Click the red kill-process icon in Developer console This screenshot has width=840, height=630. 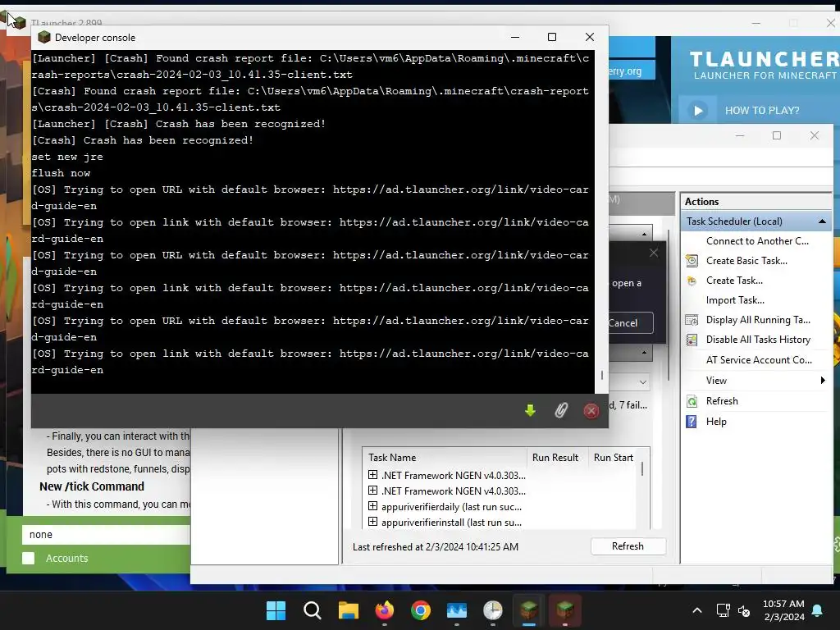point(591,411)
